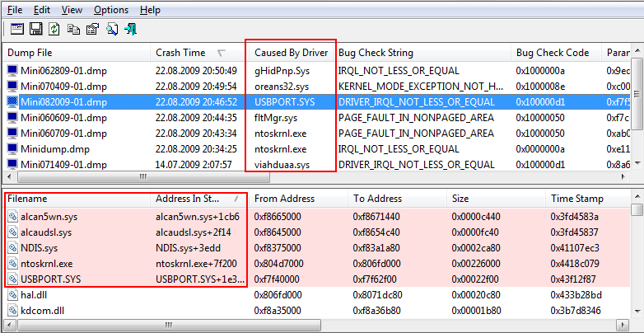Screen dimensions: 644x333
Task: Click the Exit door icon
Action: 130,30
